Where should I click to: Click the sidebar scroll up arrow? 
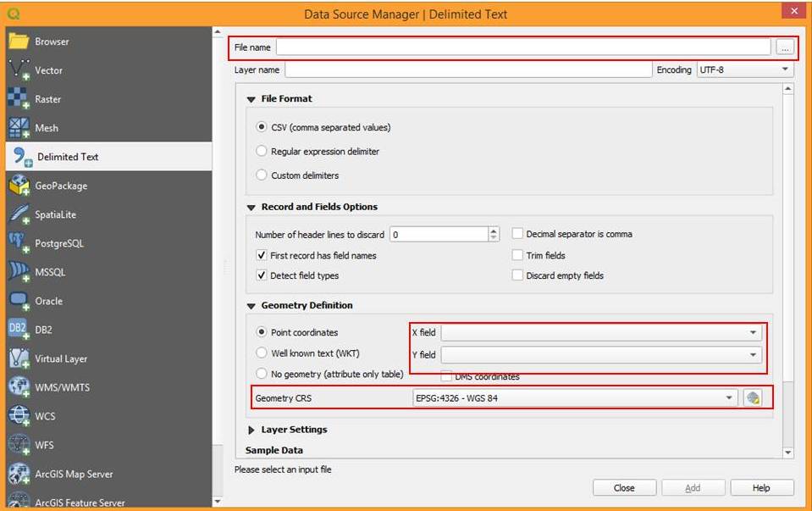coord(218,32)
